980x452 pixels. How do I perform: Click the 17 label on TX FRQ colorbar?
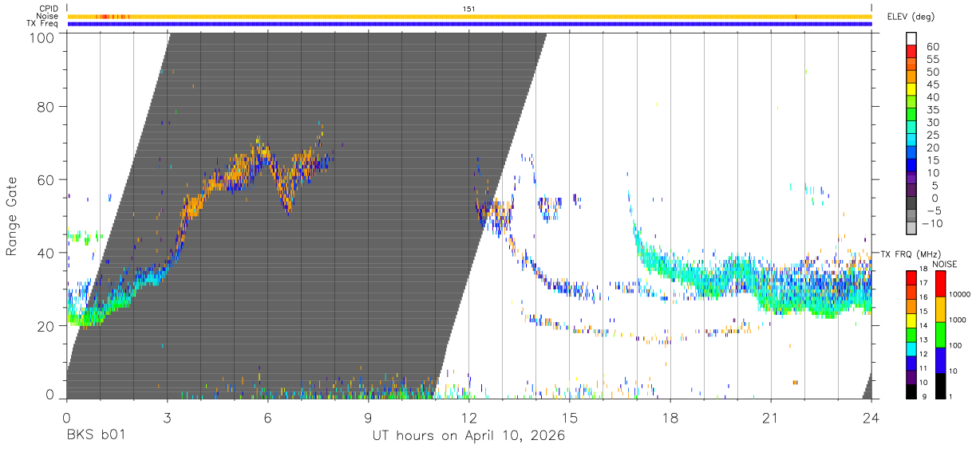925,283
